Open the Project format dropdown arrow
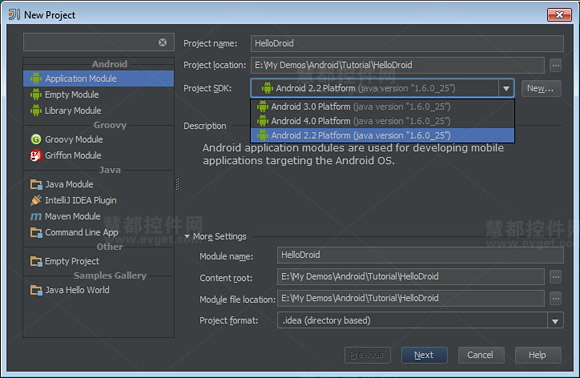The height and width of the screenshot is (378, 580). [x=555, y=321]
